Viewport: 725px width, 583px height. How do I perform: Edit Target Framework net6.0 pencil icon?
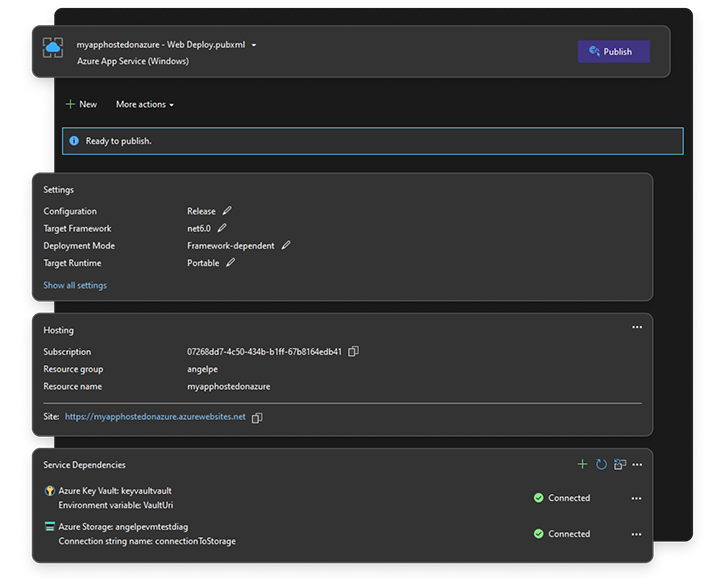(x=222, y=228)
